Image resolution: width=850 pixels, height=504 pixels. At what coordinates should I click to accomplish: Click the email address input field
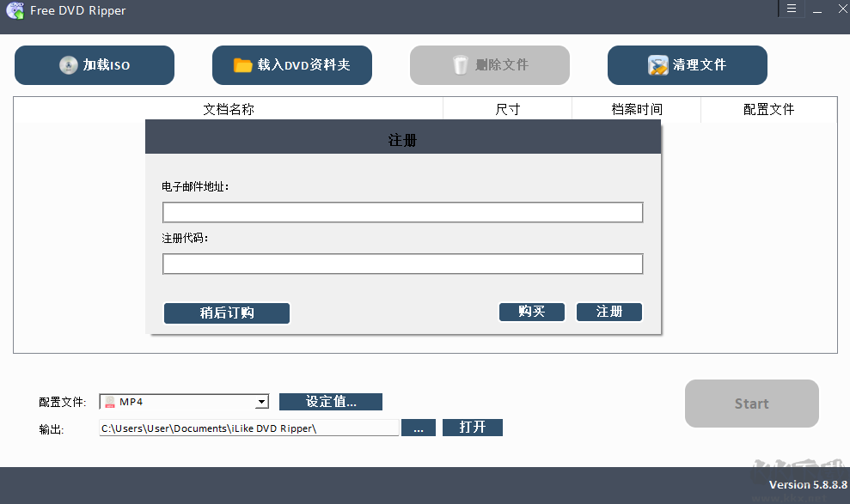tap(402, 212)
